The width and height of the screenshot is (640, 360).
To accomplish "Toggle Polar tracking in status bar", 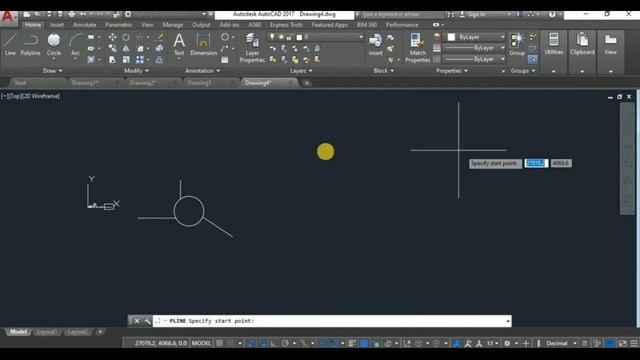I will point(285,343).
